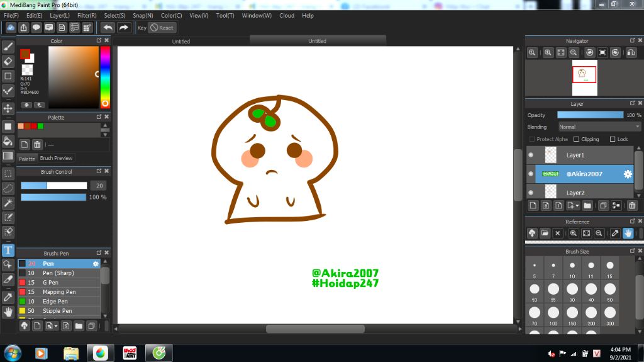This screenshot has height=362, width=644.
Task: Select the Stipple Pen brush
Action: [x=58, y=311]
